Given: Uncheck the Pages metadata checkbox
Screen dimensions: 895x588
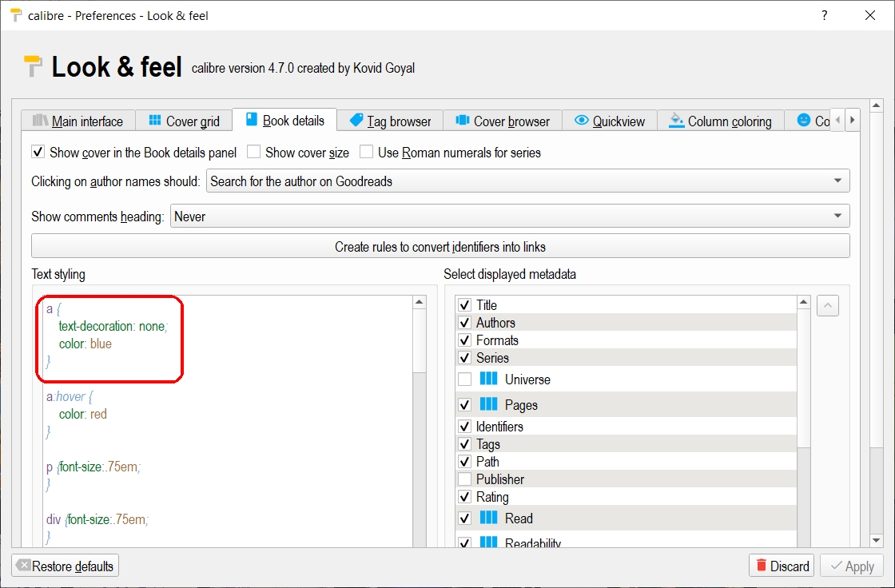Looking at the screenshot, I should [464, 405].
